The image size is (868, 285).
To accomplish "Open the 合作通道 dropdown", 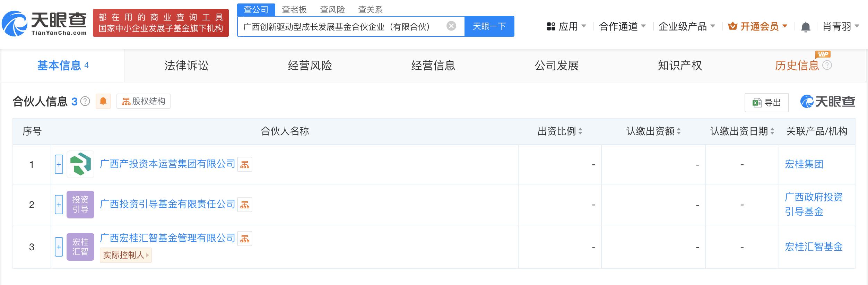I will [x=622, y=26].
